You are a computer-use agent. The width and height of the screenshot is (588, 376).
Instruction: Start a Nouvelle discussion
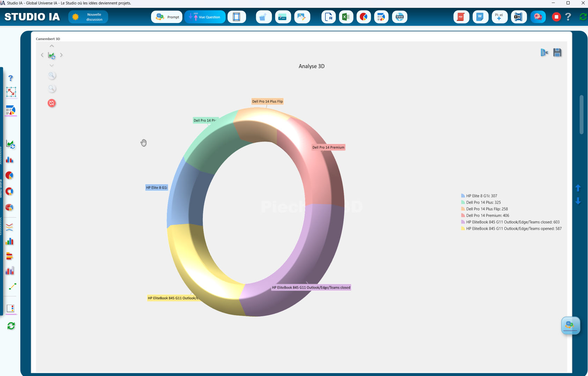coord(88,17)
